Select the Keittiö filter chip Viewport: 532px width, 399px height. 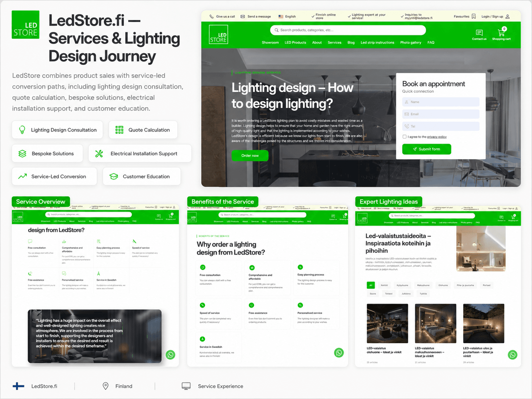click(x=384, y=285)
